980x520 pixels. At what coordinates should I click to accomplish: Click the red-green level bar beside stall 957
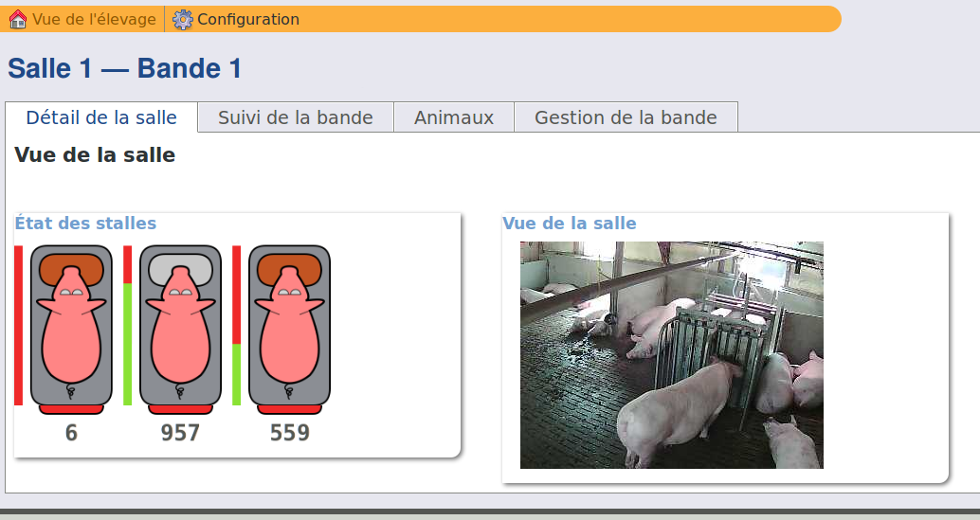128,325
